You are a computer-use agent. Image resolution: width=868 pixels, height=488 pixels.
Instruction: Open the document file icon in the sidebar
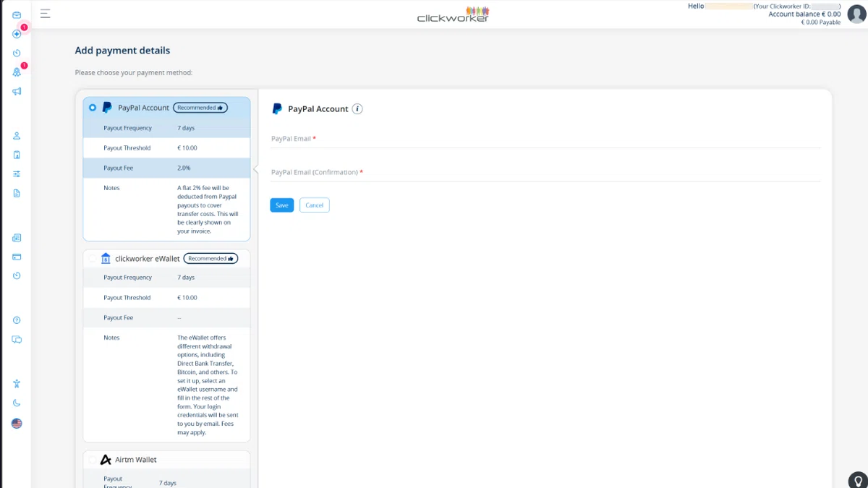(17, 193)
